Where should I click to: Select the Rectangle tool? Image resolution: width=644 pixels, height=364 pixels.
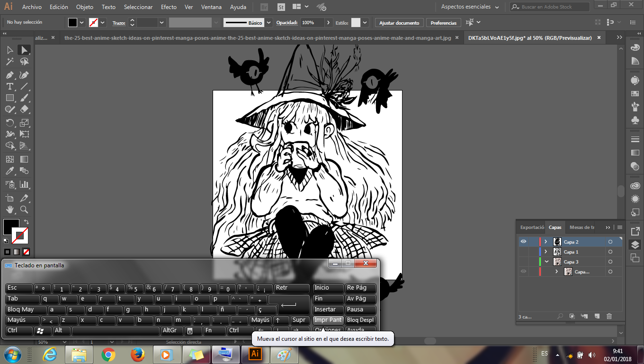pos(9,98)
